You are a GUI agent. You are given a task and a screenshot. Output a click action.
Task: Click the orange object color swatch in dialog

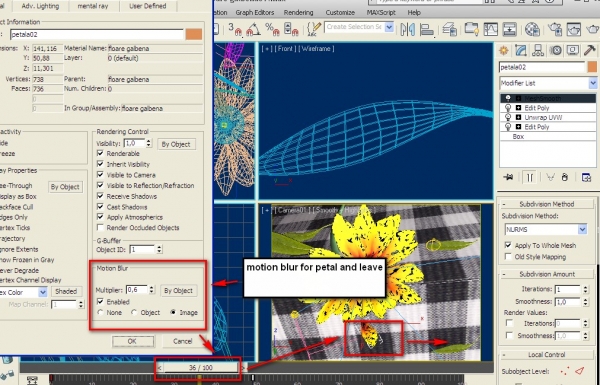pyautogui.click(x=194, y=34)
